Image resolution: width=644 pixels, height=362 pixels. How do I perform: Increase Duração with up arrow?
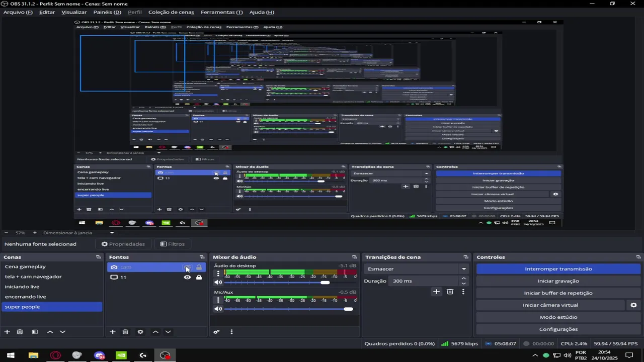pyautogui.click(x=463, y=279)
